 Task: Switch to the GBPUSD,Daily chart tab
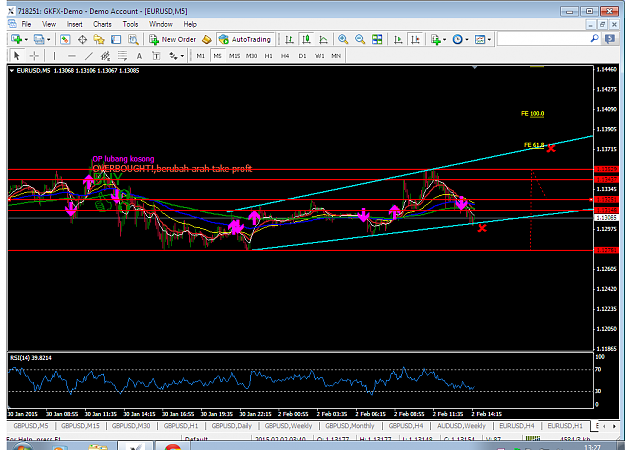point(232,426)
